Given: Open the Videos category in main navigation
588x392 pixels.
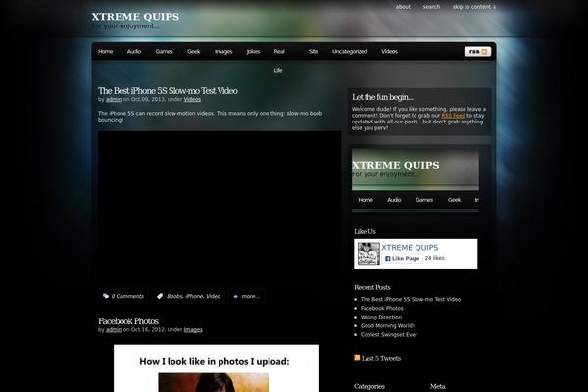Looking at the screenshot, I should (x=389, y=51).
